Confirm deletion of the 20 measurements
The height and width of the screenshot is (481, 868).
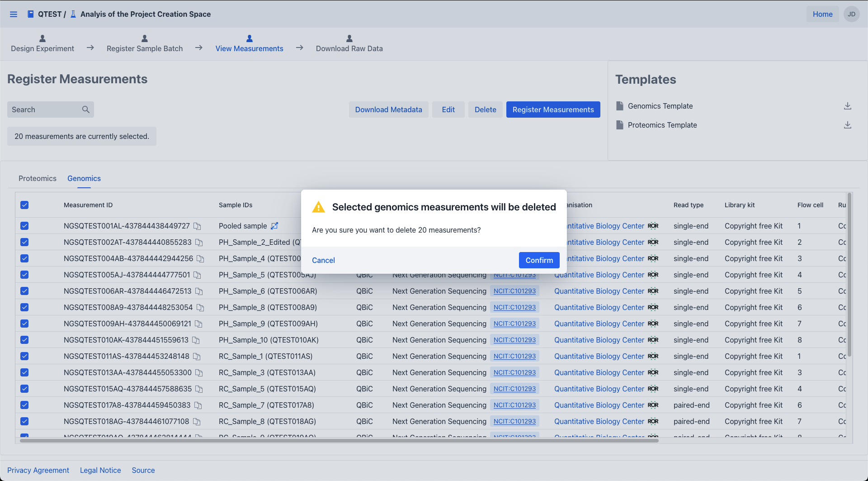[x=539, y=260]
